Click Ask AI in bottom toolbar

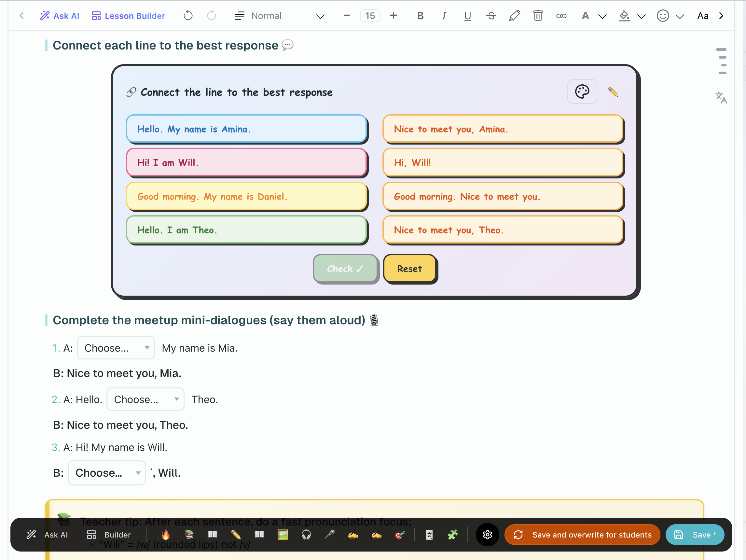point(48,535)
